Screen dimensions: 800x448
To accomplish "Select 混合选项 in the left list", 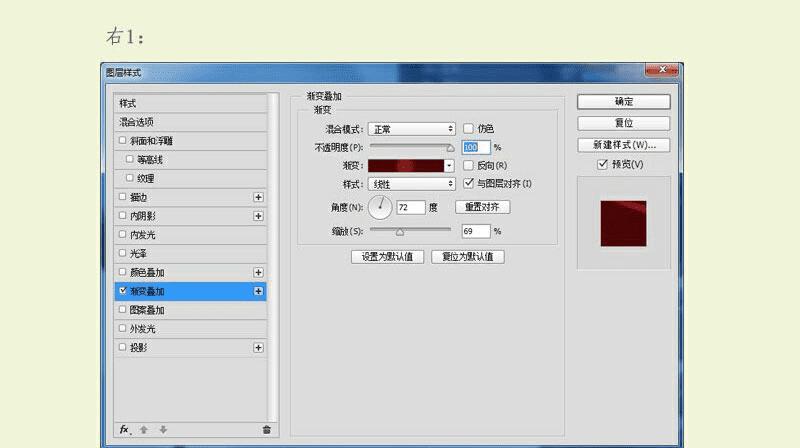I will [x=190, y=122].
